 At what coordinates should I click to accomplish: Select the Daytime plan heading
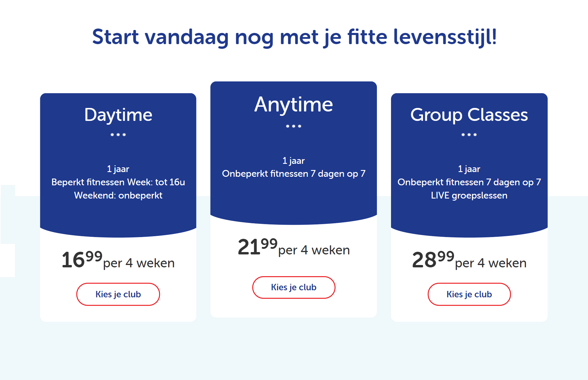point(118,115)
